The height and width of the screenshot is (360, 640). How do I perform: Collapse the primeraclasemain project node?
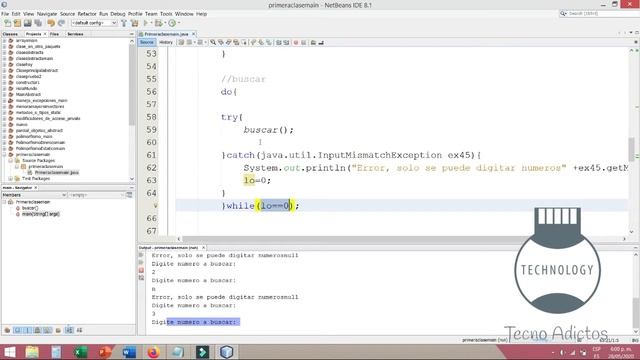point(4,154)
